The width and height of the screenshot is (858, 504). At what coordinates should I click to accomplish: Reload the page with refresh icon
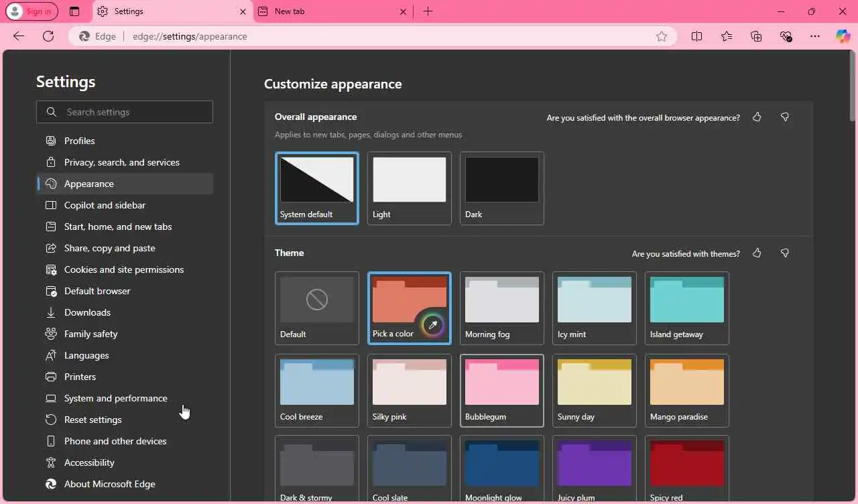[x=48, y=36]
